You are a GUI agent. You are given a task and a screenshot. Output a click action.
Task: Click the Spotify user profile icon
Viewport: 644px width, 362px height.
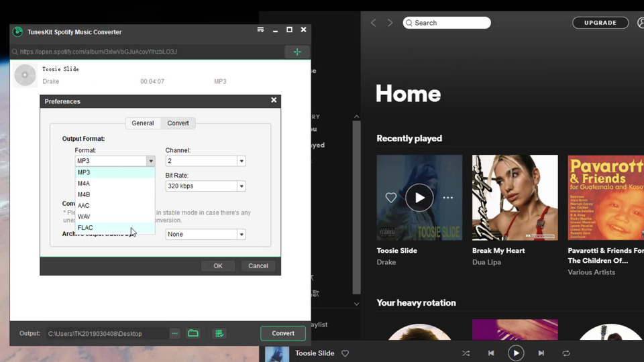tap(640, 23)
